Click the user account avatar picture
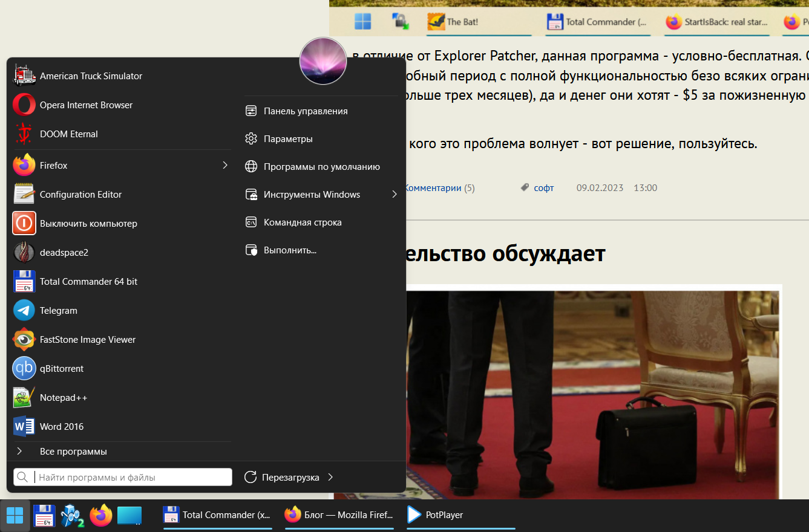 tap(323, 61)
